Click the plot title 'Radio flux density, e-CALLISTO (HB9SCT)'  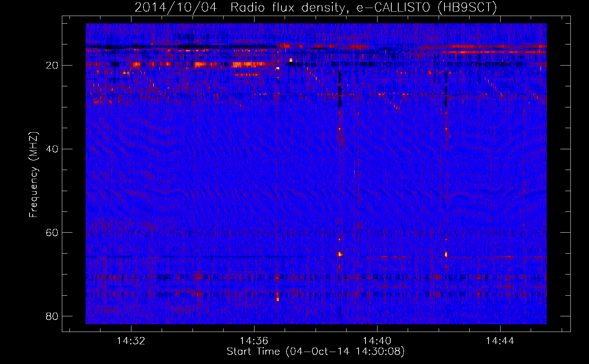click(x=364, y=7)
